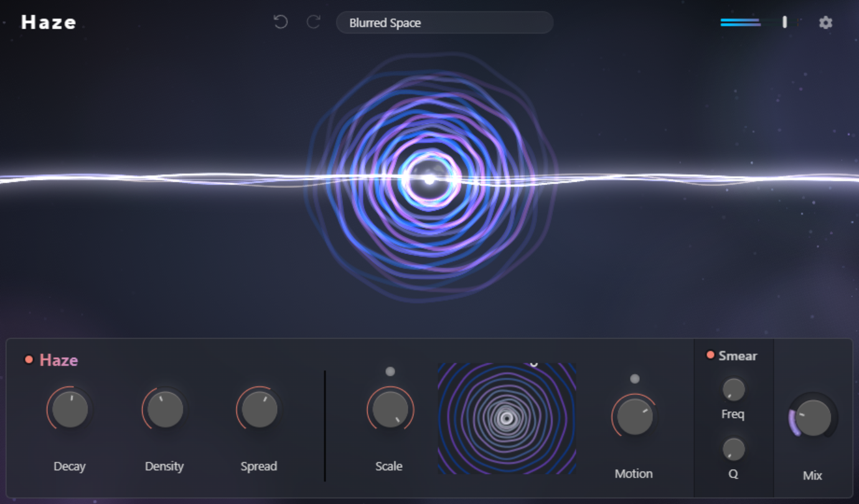Viewport: 859px width, 504px height.
Task: Click the Spread label
Action: (x=259, y=466)
